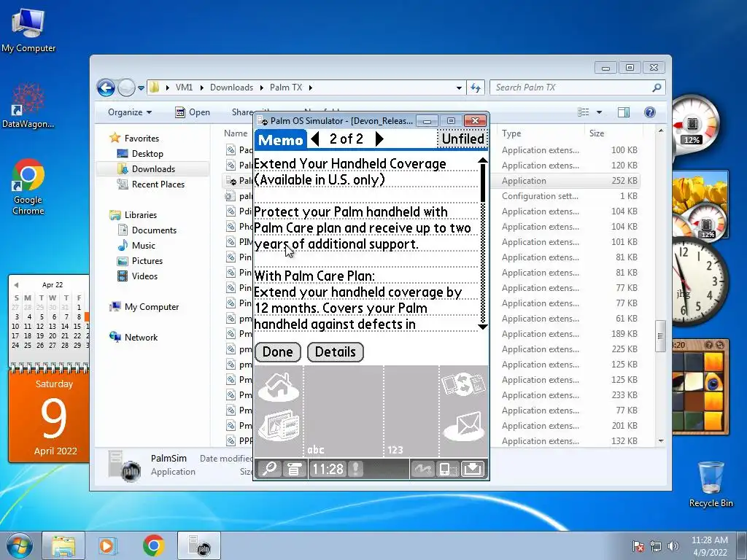The width and height of the screenshot is (747, 560).
Task: Tap the Find magnifier in status bar
Action: (x=270, y=469)
